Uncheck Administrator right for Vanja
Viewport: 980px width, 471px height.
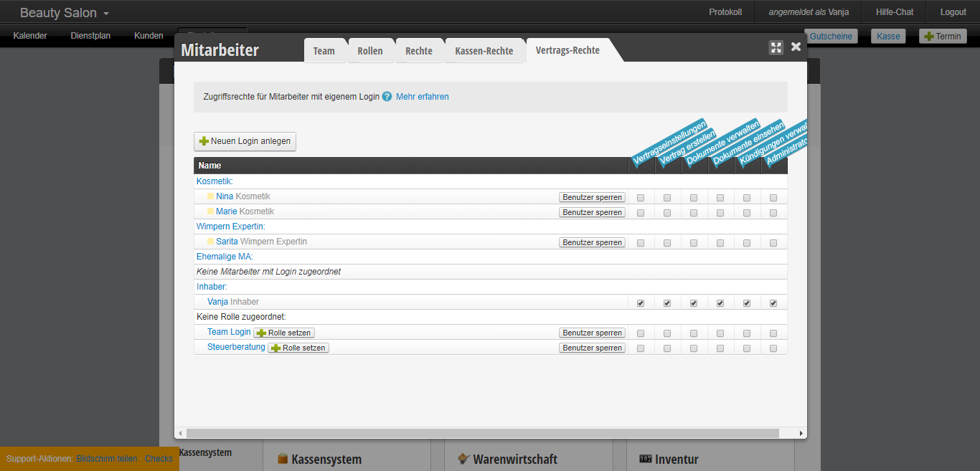tap(773, 303)
